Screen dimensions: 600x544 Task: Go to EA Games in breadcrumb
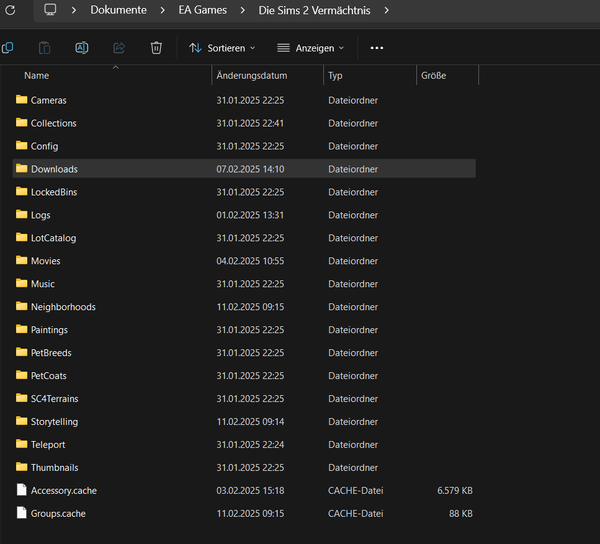click(x=202, y=10)
